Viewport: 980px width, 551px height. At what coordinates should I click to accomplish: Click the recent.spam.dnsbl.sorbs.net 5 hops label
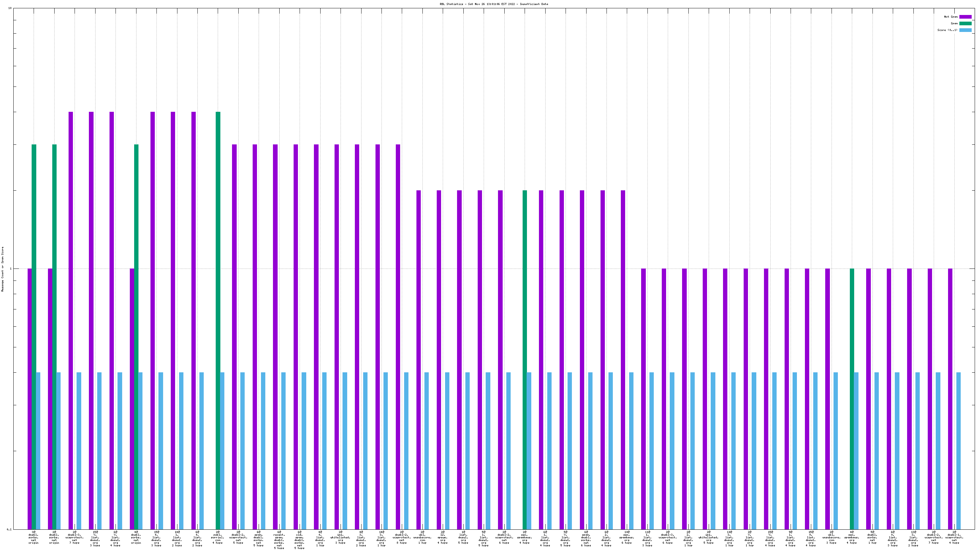point(279,540)
